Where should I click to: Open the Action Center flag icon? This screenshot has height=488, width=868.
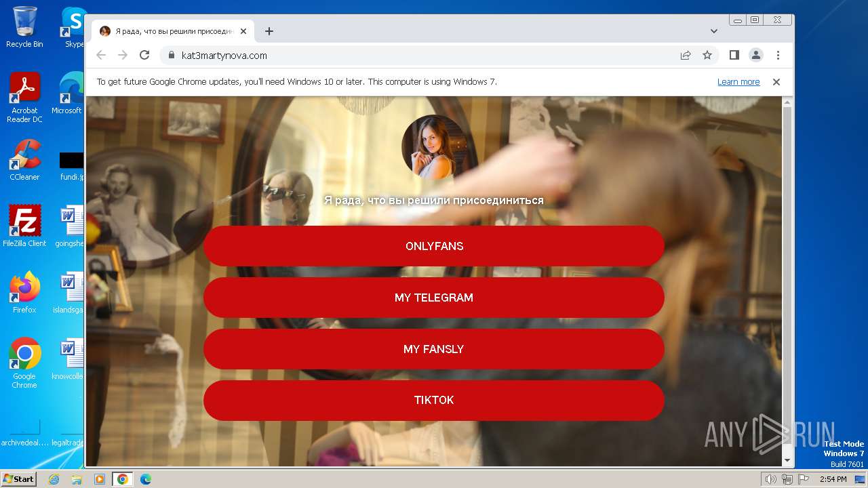click(804, 479)
